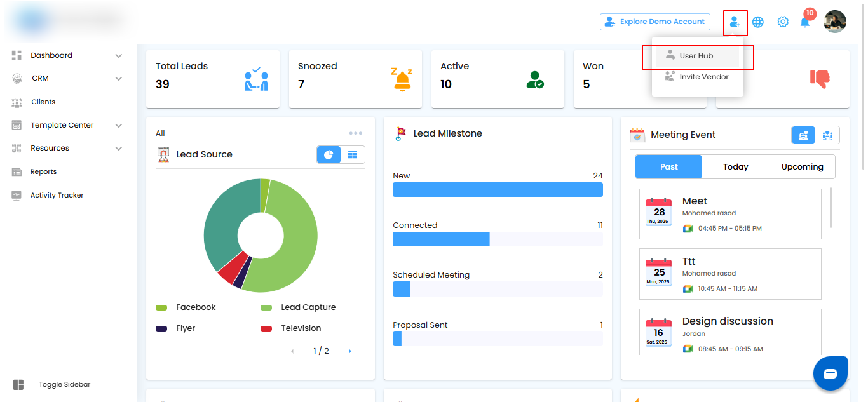Open the three-dot menu above Lead Source
The image size is (868, 402).
tap(356, 133)
